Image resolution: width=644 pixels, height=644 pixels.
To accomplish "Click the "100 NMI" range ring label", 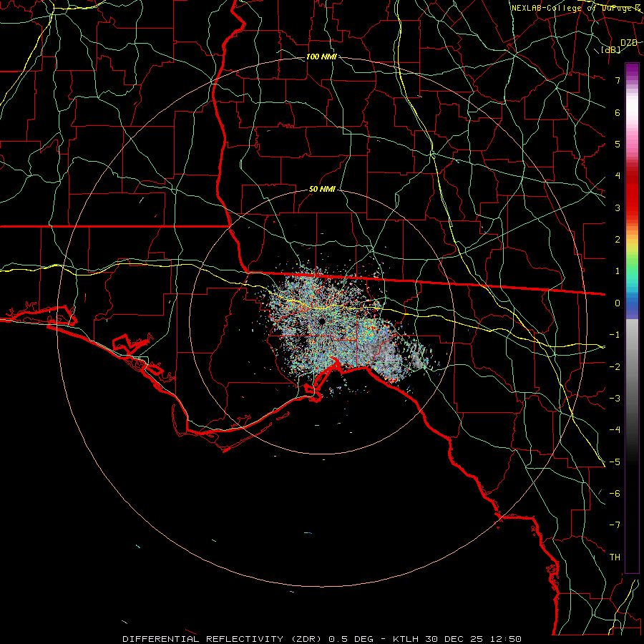I will (x=321, y=57).
